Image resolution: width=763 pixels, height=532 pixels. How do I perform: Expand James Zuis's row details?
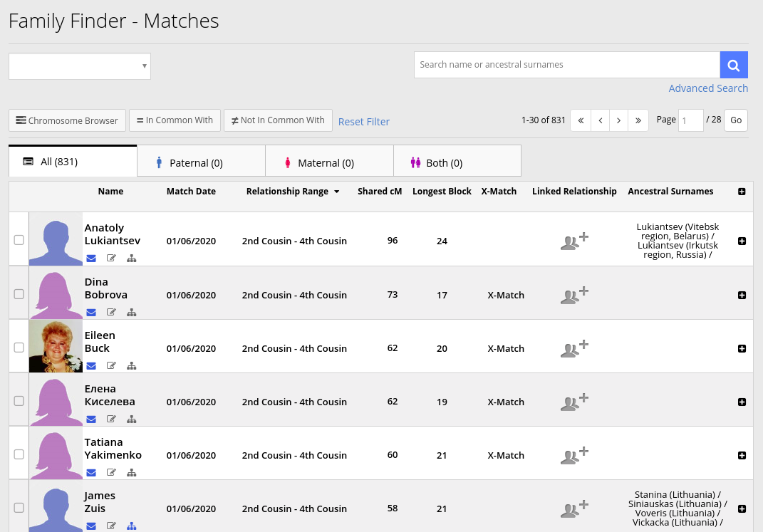[x=742, y=509]
